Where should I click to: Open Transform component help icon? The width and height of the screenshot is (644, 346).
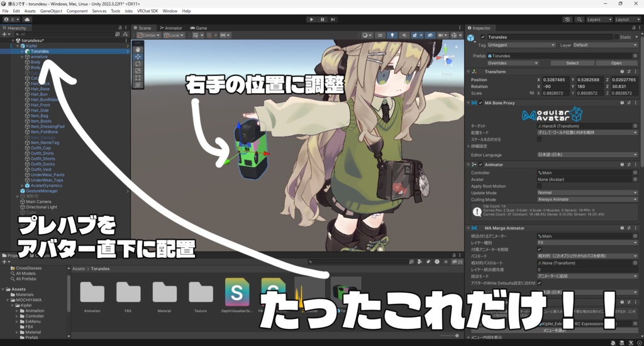click(x=622, y=72)
